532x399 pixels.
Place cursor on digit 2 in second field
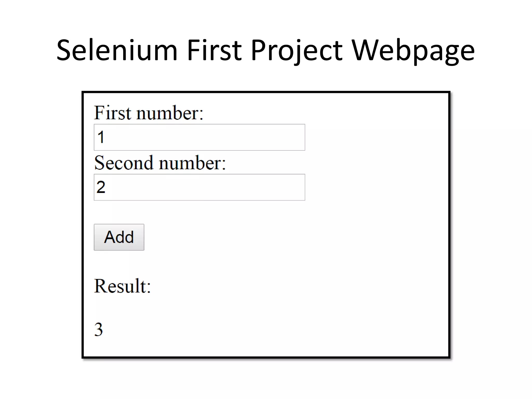pos(101,187)
